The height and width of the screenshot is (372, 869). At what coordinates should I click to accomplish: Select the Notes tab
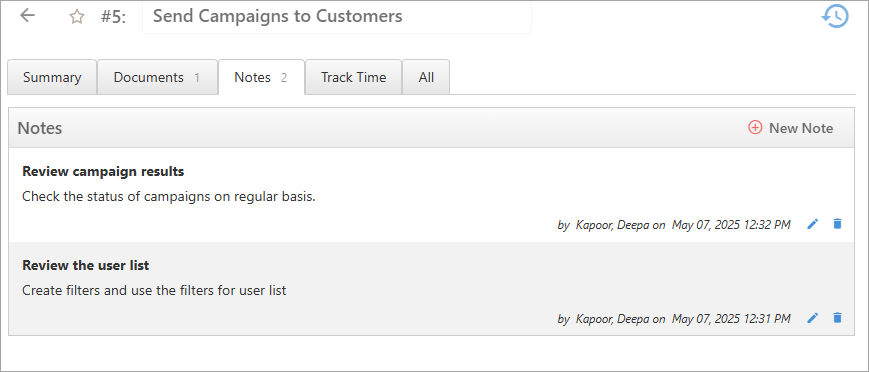pos(262,77)
